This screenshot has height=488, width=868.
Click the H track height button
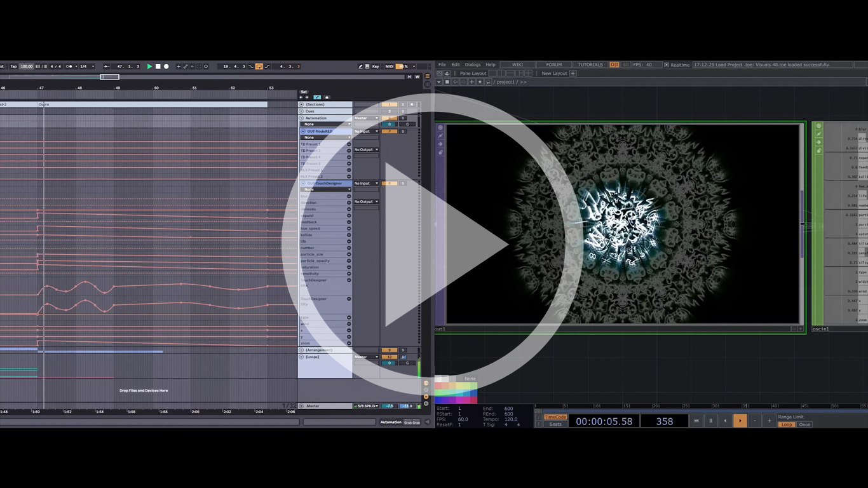tap(410, 77)
